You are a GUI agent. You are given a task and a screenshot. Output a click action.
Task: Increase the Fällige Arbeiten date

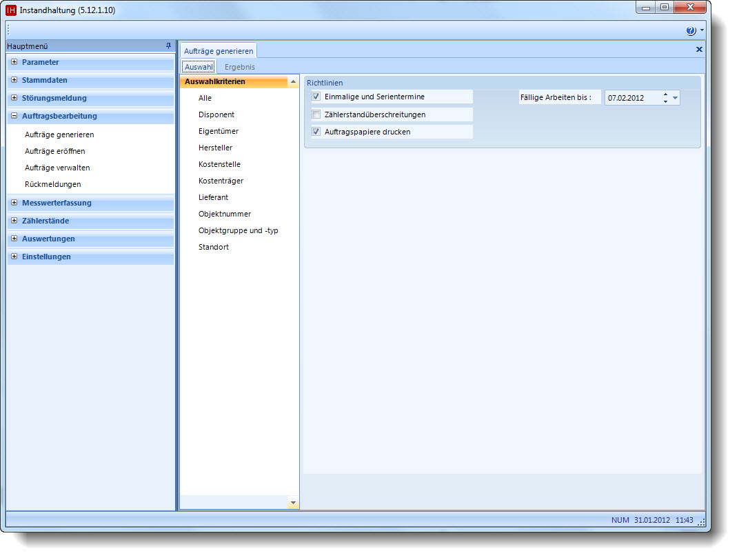pos(665,94)
